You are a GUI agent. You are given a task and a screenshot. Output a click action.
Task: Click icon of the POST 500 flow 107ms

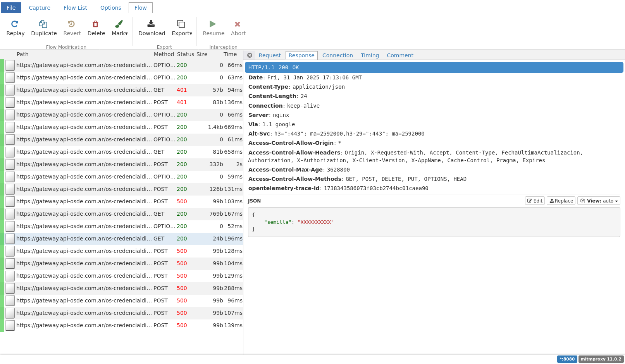click(10, 313)
